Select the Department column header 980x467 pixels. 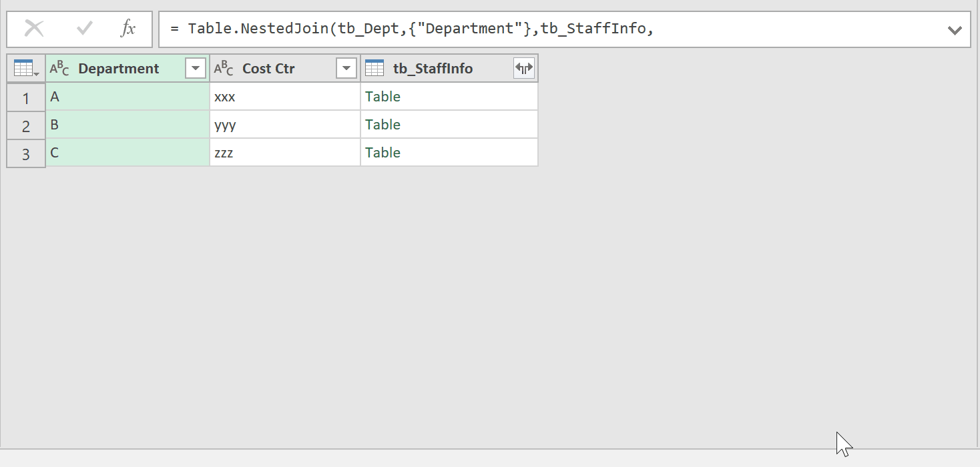tap(119, 68)
